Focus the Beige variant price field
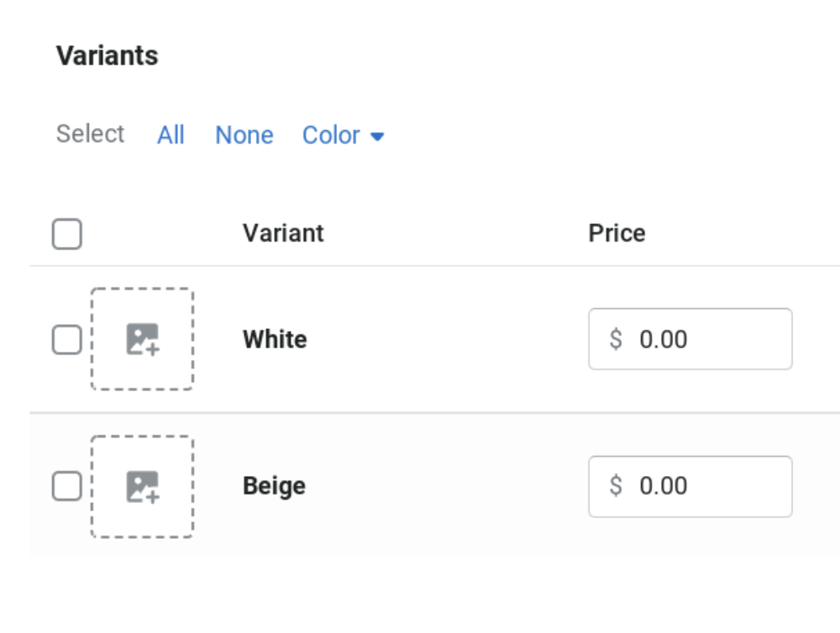Image resolution: width=840 pixels, height=633 pixels. tap(690, 486)
